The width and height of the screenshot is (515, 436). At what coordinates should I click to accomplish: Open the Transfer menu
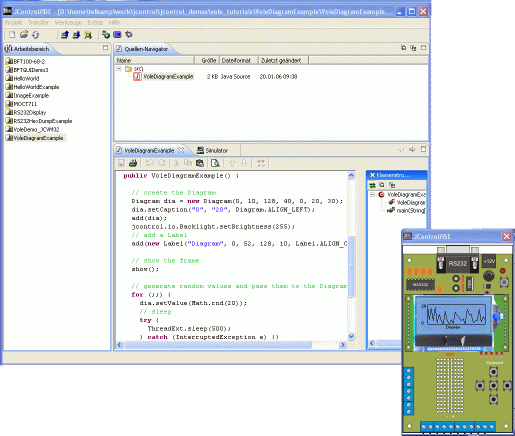click(x=38, y=22)
